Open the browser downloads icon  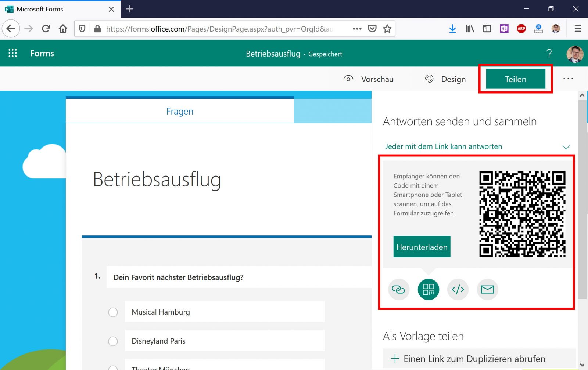click(x=452, y=28)
